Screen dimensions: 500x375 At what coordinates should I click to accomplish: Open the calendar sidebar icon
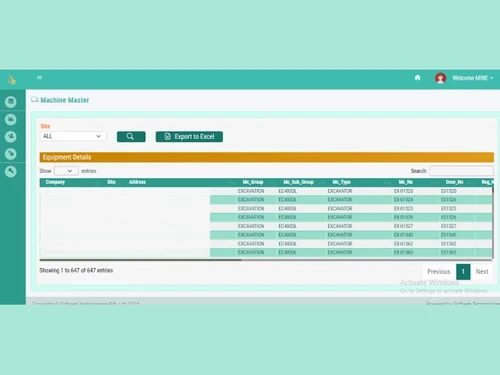click(x=11, y=102)
